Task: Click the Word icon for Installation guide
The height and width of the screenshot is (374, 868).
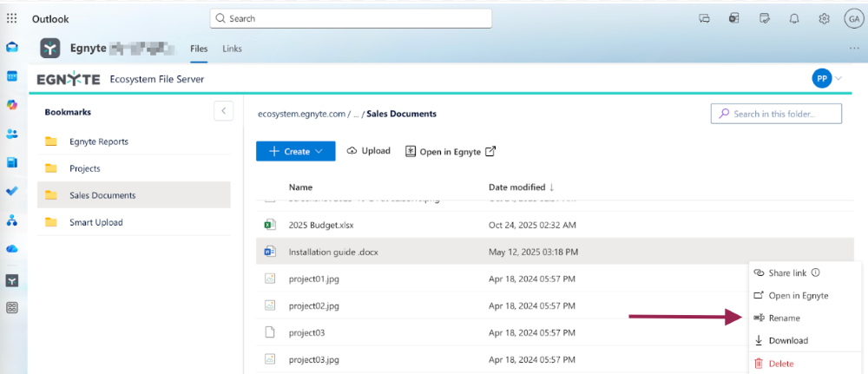Action: click(x=269, y=253)
